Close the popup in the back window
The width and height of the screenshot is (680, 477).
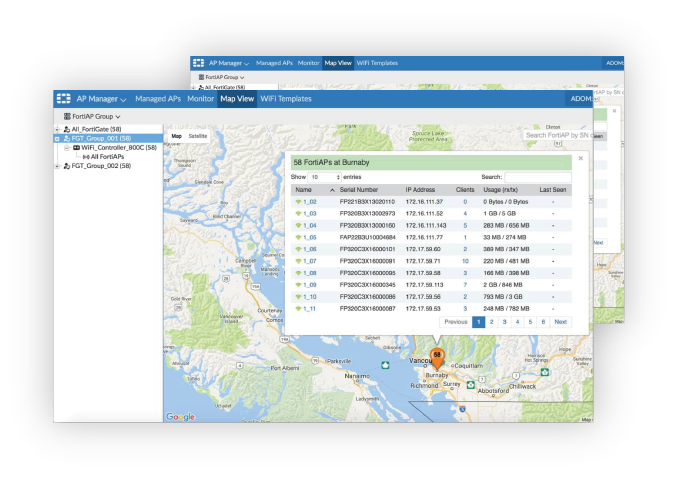click(614, 111)
